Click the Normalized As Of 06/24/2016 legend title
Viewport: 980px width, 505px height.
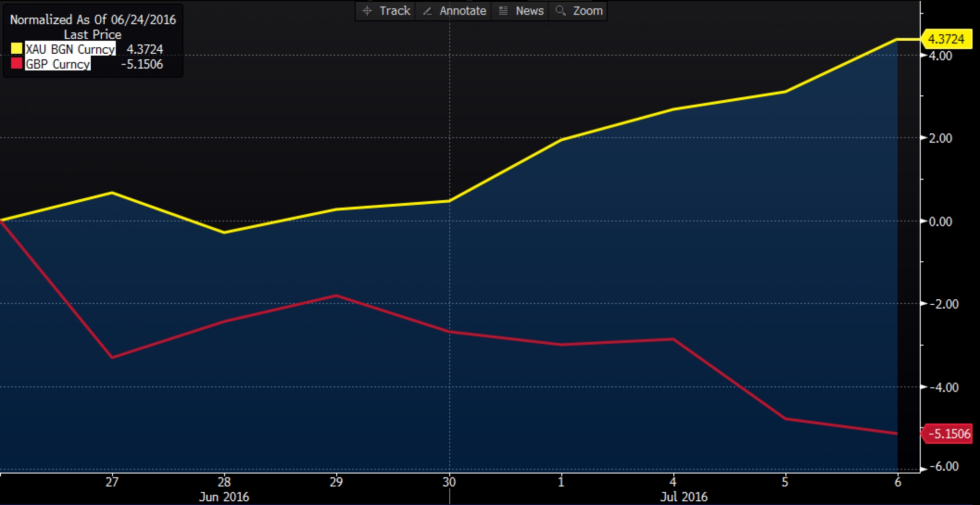click(x=93, y=20)
